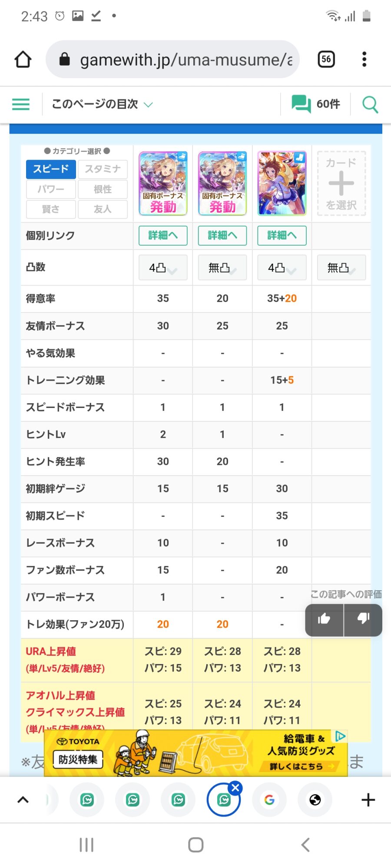The image size is (391, 868).
Task: Tap the green search magnifier icon
Action: tap(370, 105)
